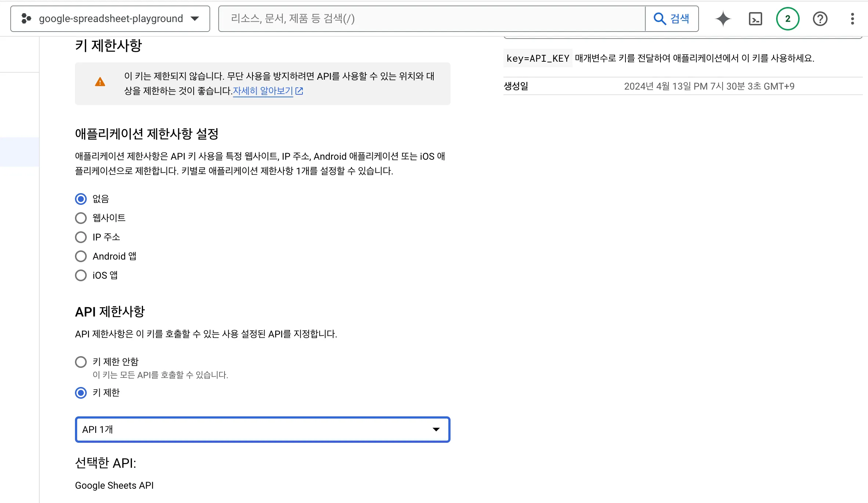Open notifications showing 2 alerts
Viewport: 868px width, 503px height.
787,19
